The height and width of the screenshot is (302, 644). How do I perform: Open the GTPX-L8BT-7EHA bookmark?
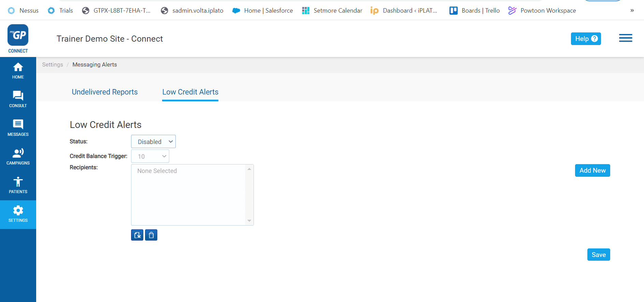tap(116, 11)
